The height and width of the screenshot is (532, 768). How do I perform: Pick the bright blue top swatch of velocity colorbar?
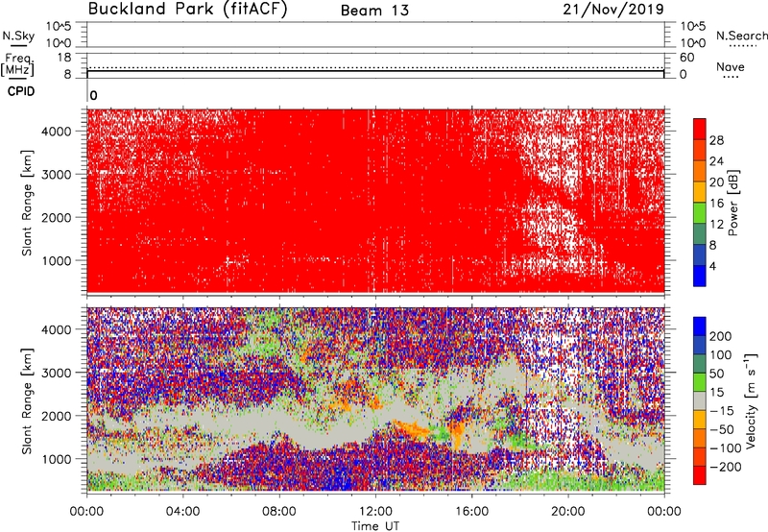[700, 326]
